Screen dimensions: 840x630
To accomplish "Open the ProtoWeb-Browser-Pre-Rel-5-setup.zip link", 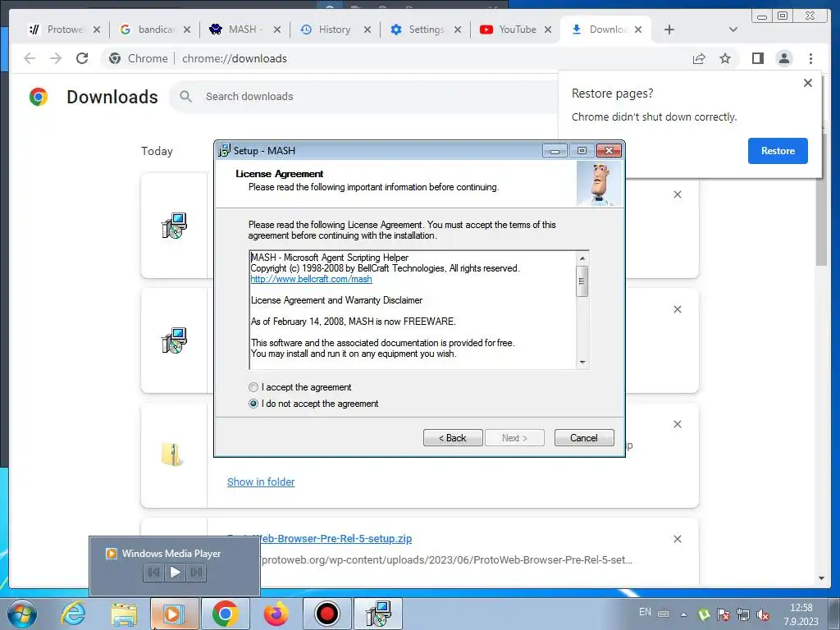I will click(x=320, y=538).
